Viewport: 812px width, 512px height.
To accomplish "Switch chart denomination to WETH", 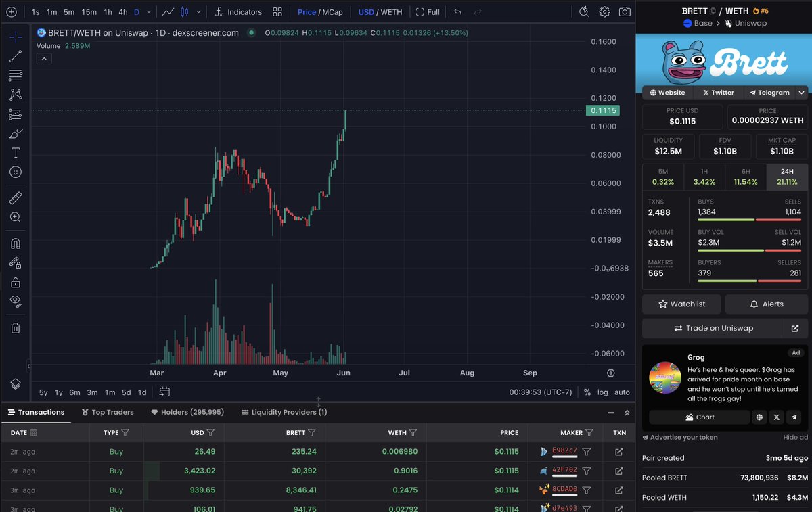I will tap(391, 12).
